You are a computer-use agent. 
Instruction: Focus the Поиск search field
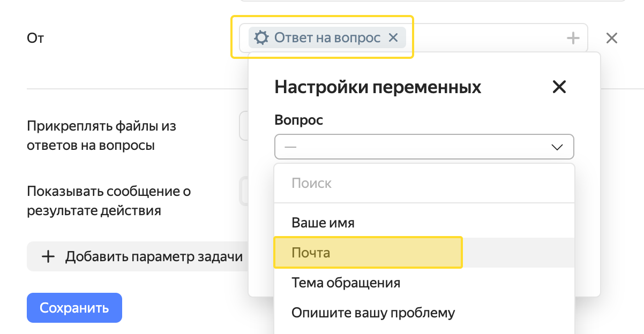tap(423, 184)
